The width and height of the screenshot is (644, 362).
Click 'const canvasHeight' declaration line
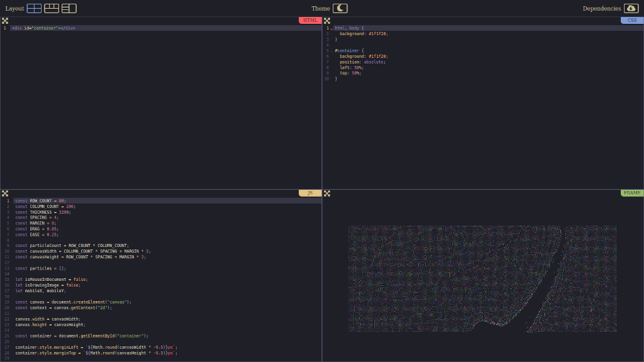pos(80,257)
